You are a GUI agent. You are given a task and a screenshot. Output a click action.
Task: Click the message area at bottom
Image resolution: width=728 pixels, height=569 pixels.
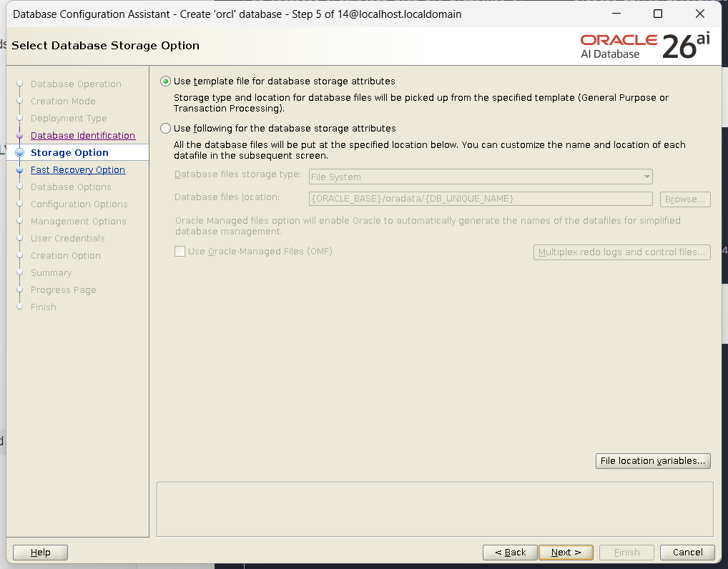coord(435,509)
